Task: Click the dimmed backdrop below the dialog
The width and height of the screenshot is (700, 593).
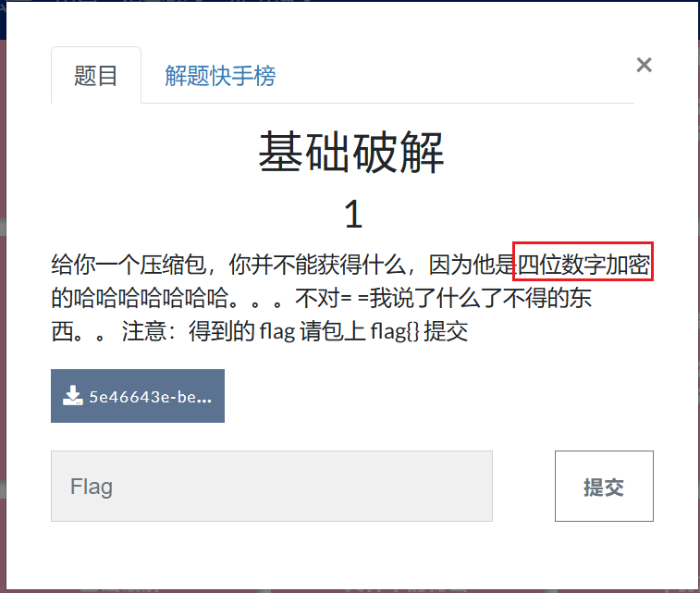Action: coord(350,591)
